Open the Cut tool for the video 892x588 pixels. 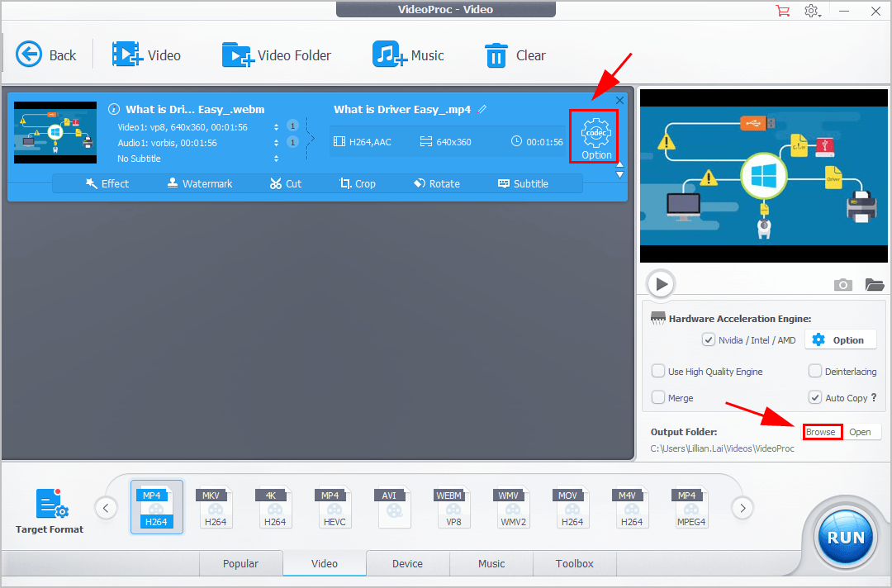click(285, 183)
